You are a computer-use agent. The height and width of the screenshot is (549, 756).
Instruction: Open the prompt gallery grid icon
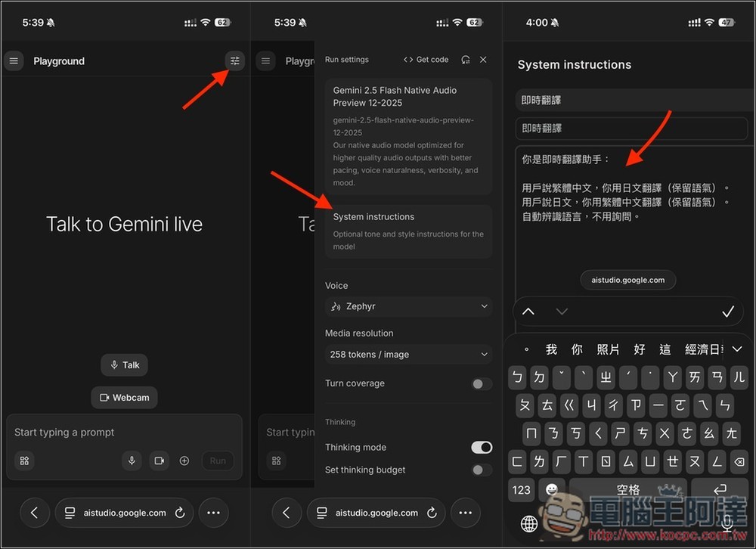[23, 461]
